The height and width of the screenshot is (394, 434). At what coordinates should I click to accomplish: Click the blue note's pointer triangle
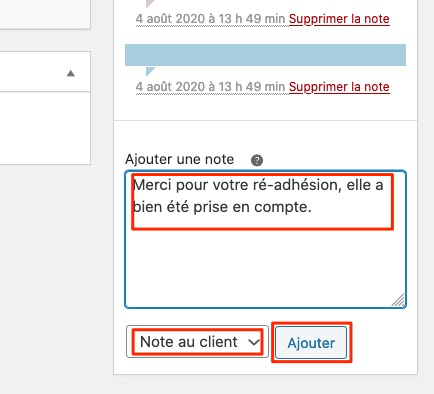[x=150, y=71]
